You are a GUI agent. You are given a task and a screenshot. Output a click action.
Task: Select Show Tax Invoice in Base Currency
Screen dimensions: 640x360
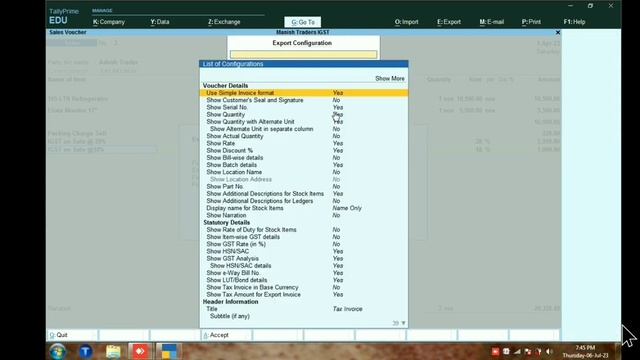point(304,287)
